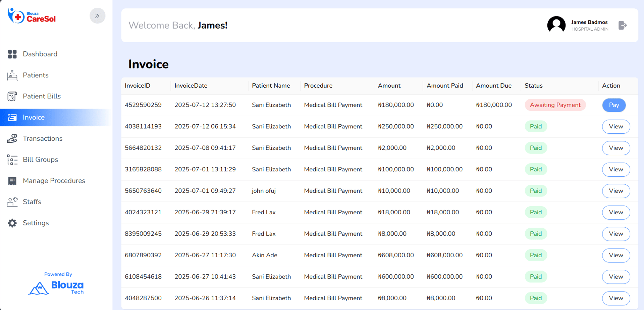644x310 pixels.
Task: Expand the sidebar with chevron button
Action: point(97,16)
